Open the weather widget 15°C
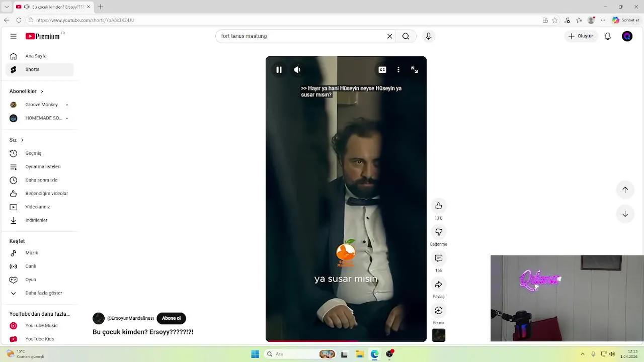 point(25,354)
